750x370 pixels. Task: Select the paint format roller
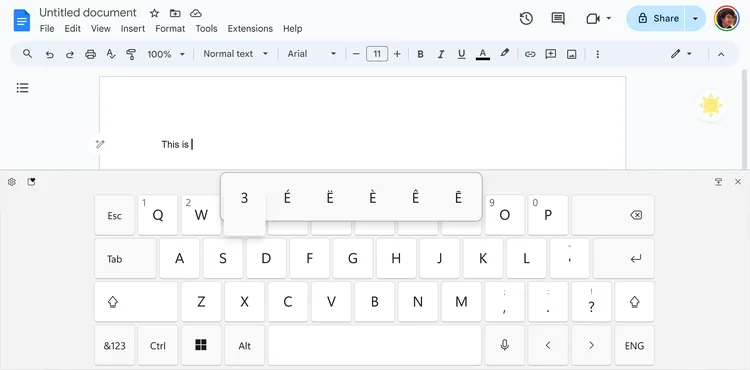[131, 54]
